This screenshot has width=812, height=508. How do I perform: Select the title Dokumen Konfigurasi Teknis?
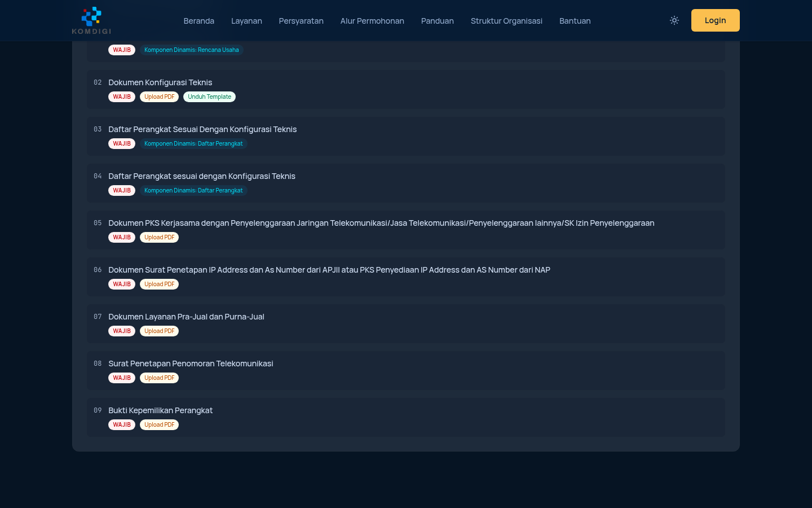(160, 82)
